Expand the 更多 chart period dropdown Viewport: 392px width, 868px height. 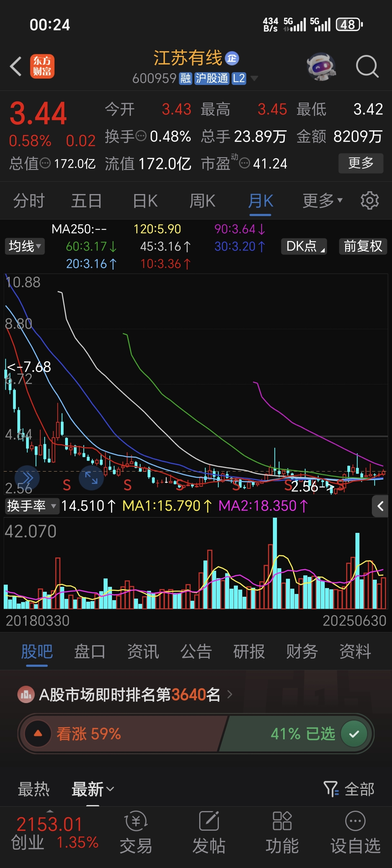(x=323, y=201)
